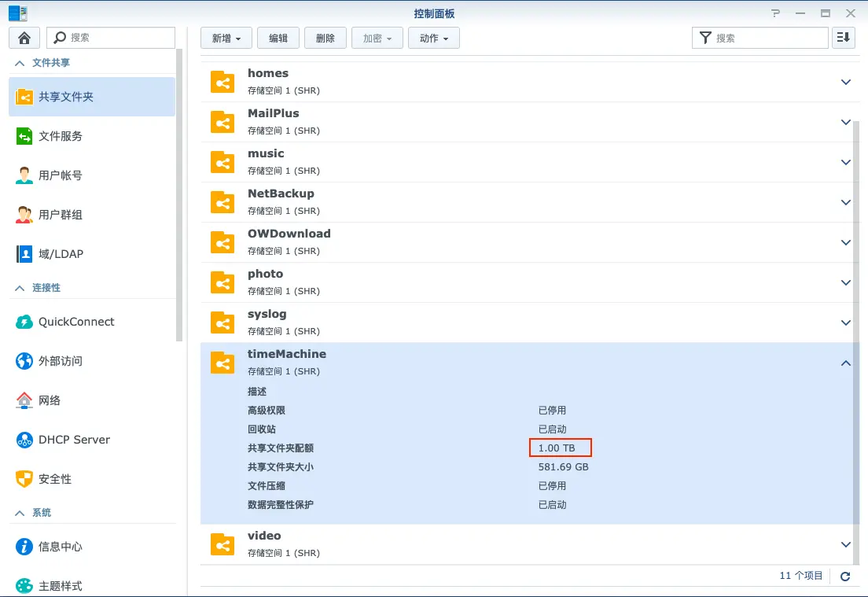The width and height of the screenshot is (868, 597).
Task: Click the 高级权限 label
Action: point(267,411)
